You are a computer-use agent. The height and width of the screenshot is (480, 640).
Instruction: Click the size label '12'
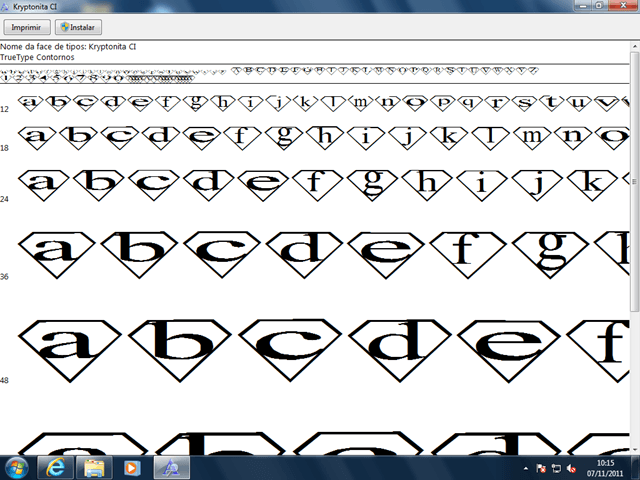(x=4, y=109)
